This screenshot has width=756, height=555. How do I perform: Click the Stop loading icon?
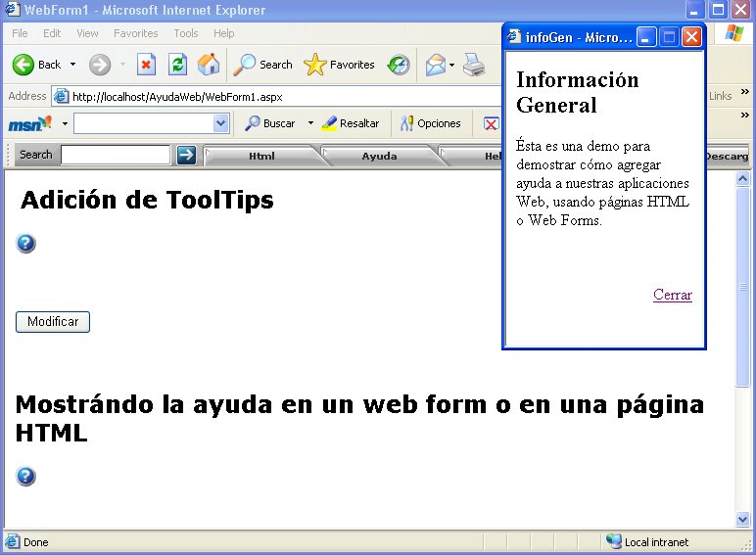click(146, 65)
